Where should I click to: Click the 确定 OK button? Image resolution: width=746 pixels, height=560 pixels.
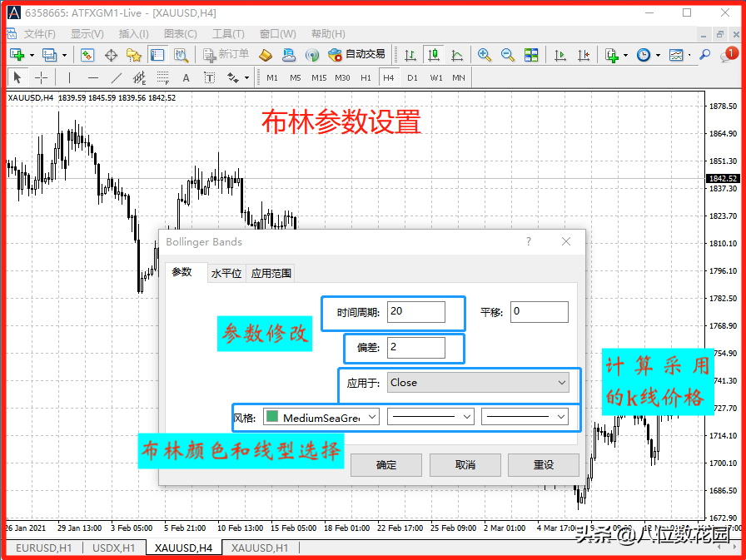(385, 465)
